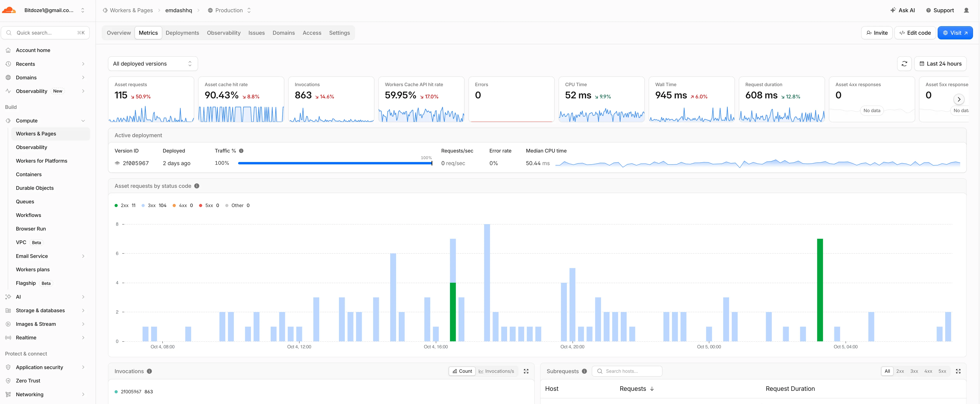Filter Subrequests by 4xx

pos(928,371)
